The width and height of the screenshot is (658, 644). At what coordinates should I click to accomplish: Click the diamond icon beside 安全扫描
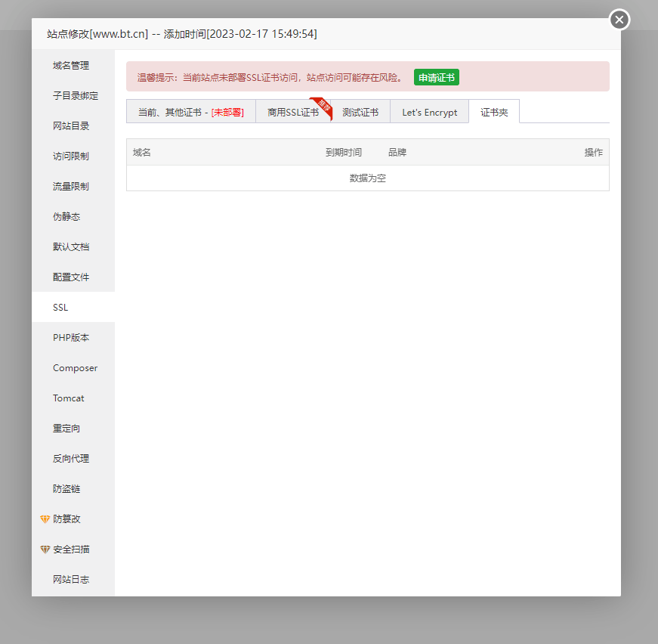click(45, 550)
